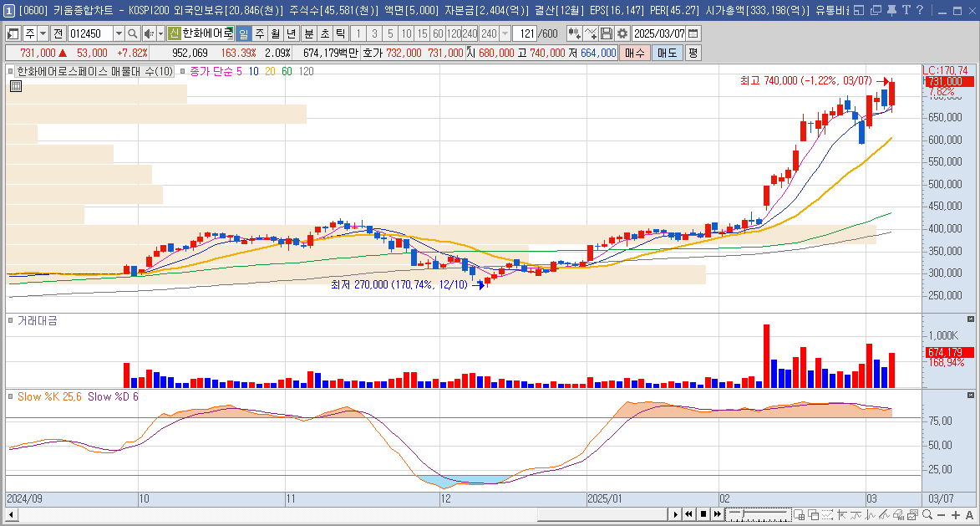Select the 10 interval preset
Screen dimensions: 980x526
pos(406,33)
